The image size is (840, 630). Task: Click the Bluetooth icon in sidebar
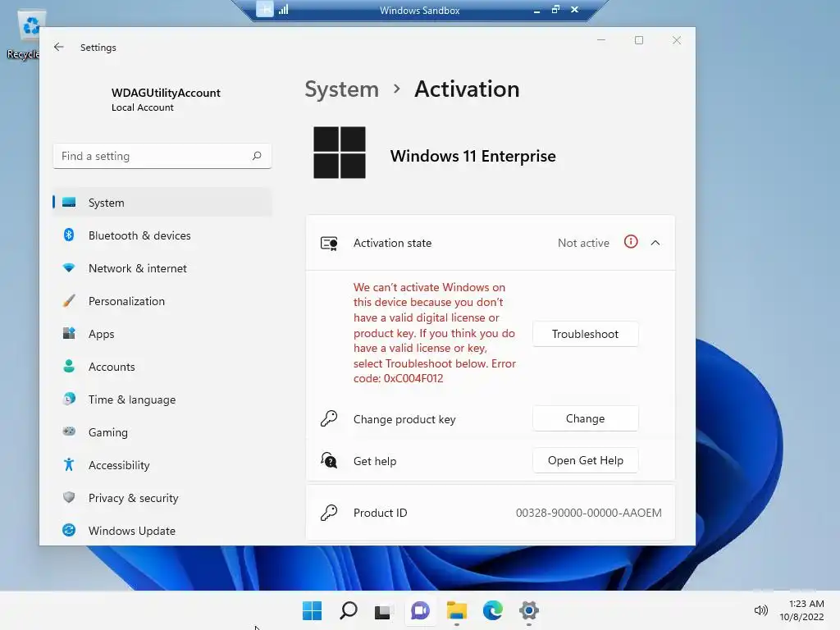(69, 235)
